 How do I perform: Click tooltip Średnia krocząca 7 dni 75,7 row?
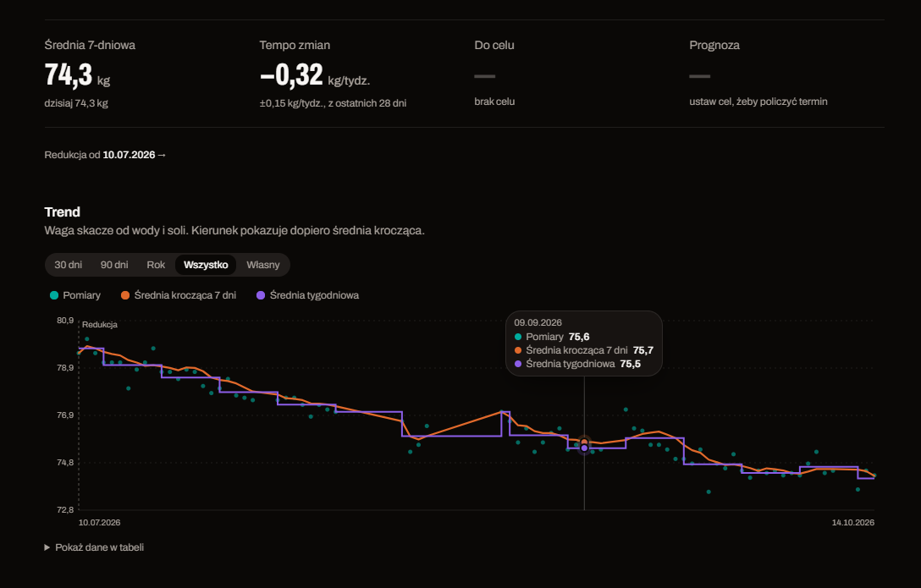tap(584, 350)
